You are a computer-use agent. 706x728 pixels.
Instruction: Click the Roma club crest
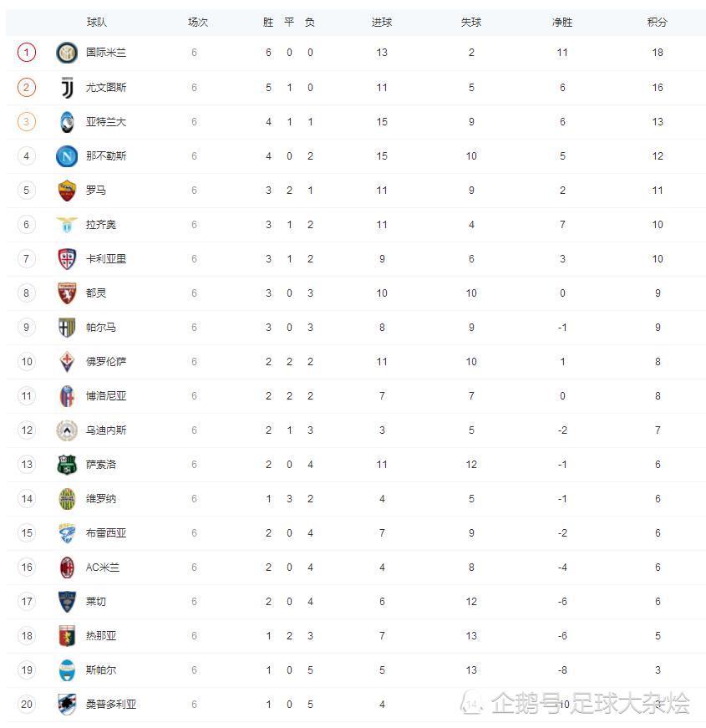point(66,191)
